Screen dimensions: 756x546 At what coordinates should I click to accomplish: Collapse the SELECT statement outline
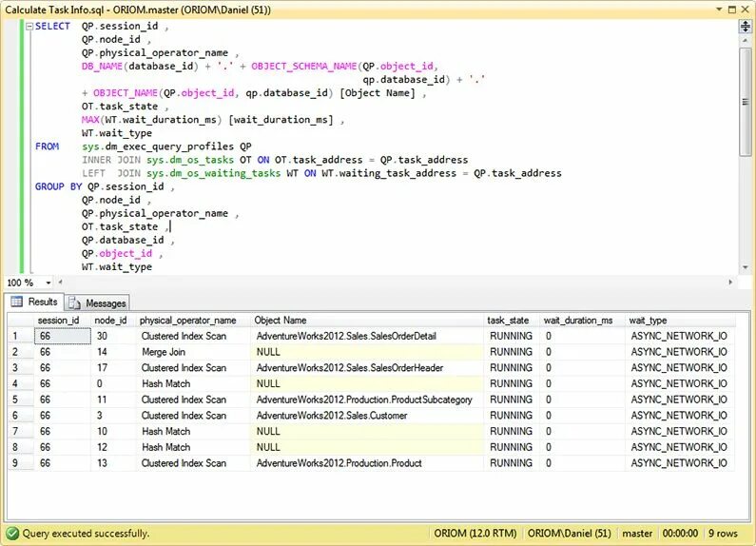29,27
